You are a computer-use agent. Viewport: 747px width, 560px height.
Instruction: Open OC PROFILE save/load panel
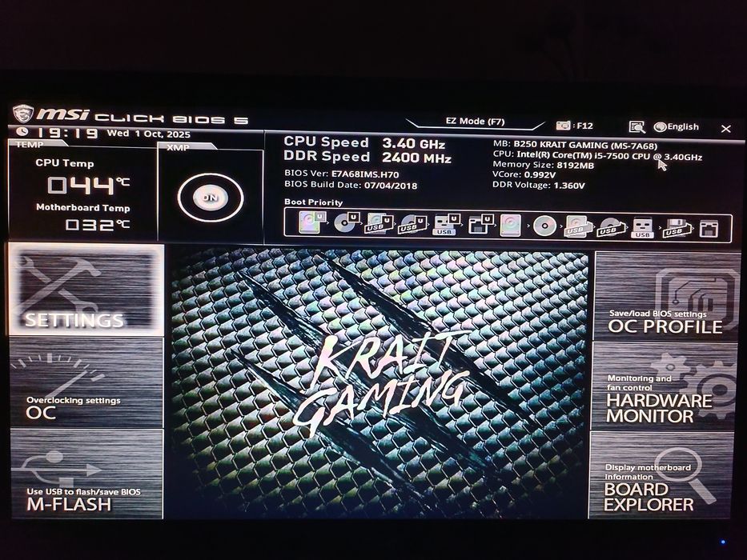[666, 295]
